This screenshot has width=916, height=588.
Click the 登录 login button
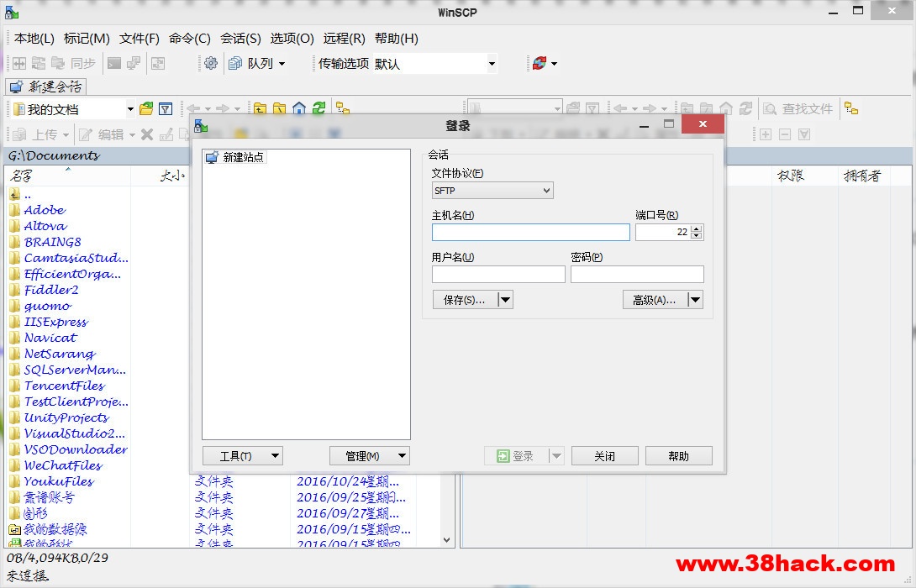pyautogui.click(x=517, y=456)
